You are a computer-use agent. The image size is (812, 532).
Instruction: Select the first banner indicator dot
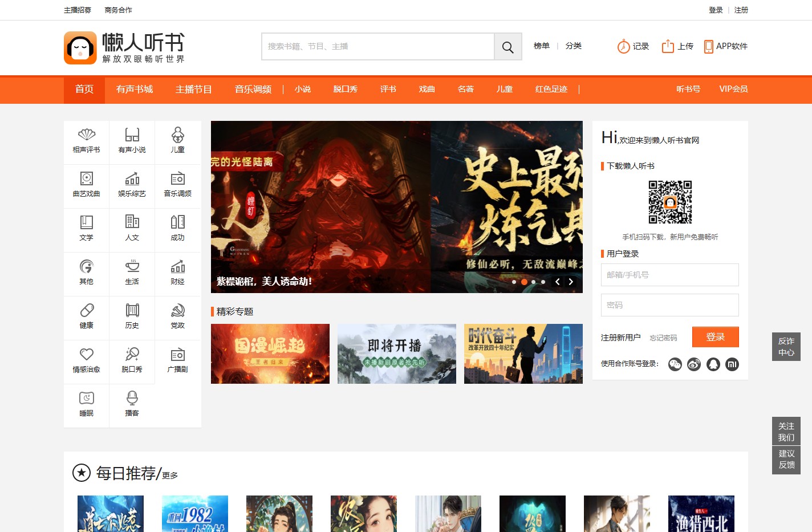514,282
